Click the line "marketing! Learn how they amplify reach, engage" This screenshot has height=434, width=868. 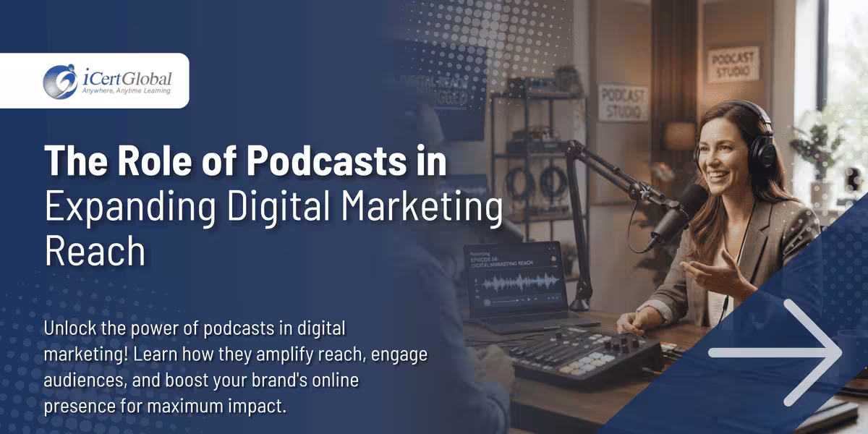(x=236, y=354)
